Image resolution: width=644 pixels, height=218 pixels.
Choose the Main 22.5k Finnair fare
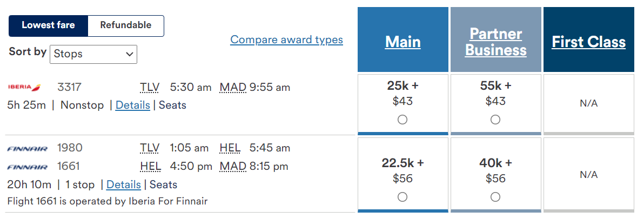[x=403, y=197]
